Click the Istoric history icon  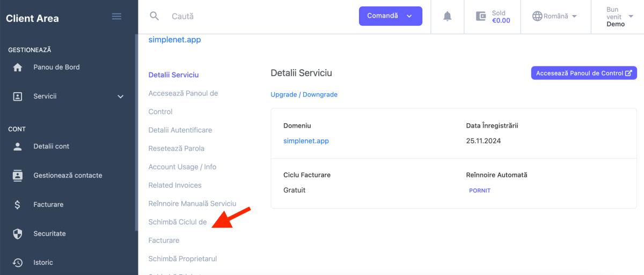[18, 263]
